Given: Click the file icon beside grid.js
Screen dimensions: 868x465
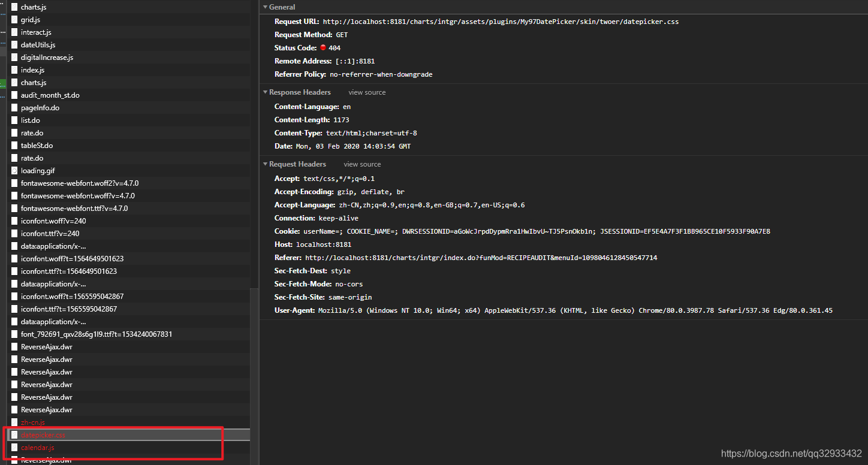Looking at the screenshot, I should [x=14, y=20].
